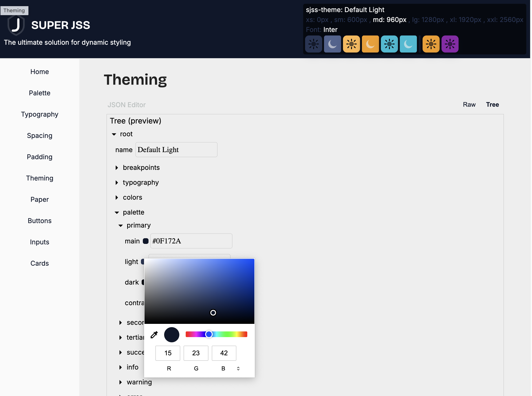Select the orange moon theme icon

pos(370,44)
